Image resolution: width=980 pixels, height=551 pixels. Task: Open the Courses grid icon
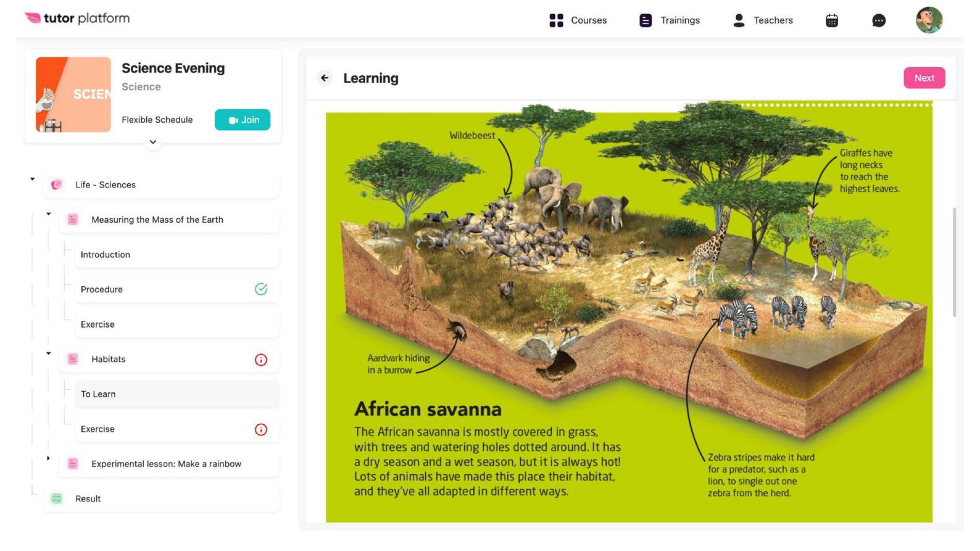(x=556, y=20)
